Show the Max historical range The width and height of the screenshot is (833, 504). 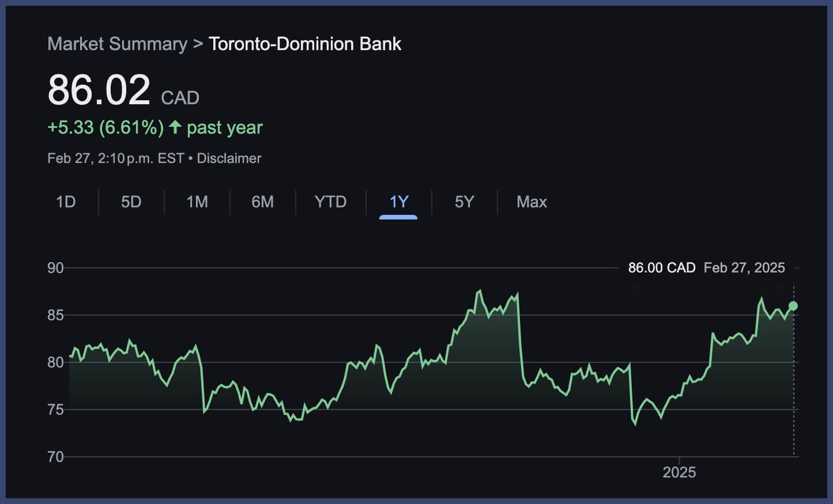532,202
